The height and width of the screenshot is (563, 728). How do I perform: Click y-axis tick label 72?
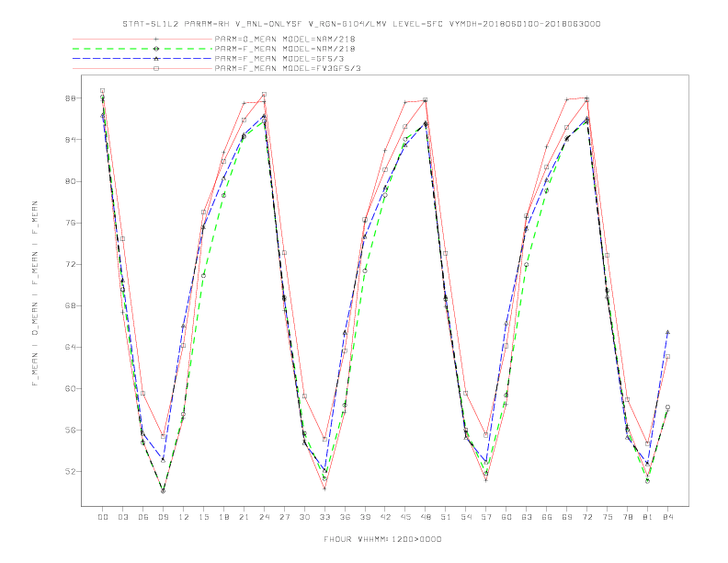pos(71,264)
